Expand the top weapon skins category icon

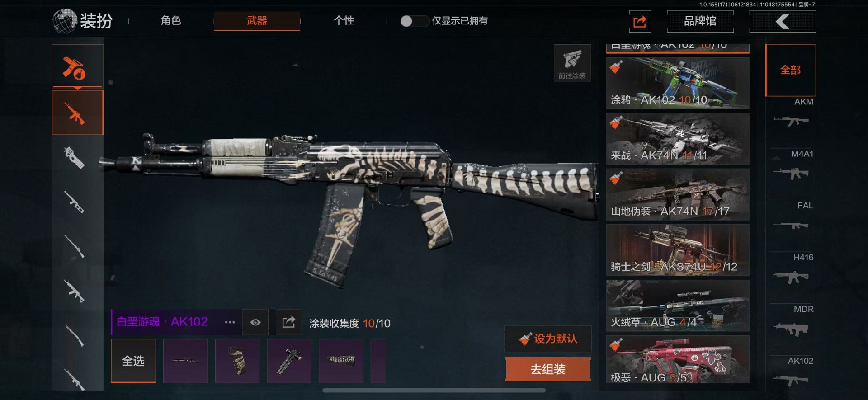click(78, 66)
